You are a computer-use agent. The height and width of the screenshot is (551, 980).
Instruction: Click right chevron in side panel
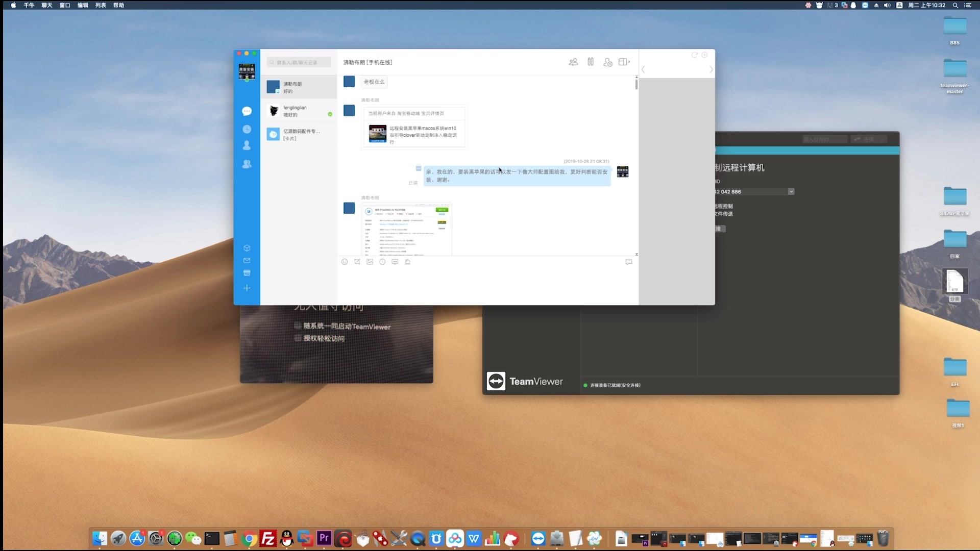(x=711, y=69)
